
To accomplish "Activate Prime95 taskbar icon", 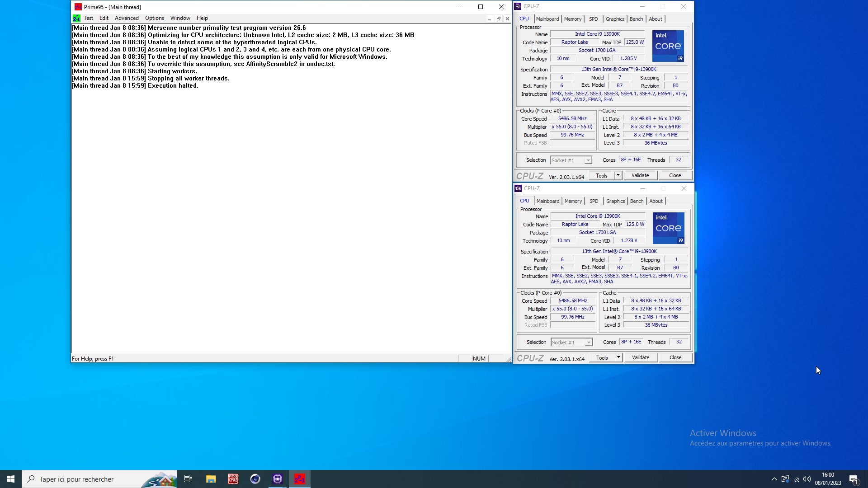I will (x=299, y=479).
